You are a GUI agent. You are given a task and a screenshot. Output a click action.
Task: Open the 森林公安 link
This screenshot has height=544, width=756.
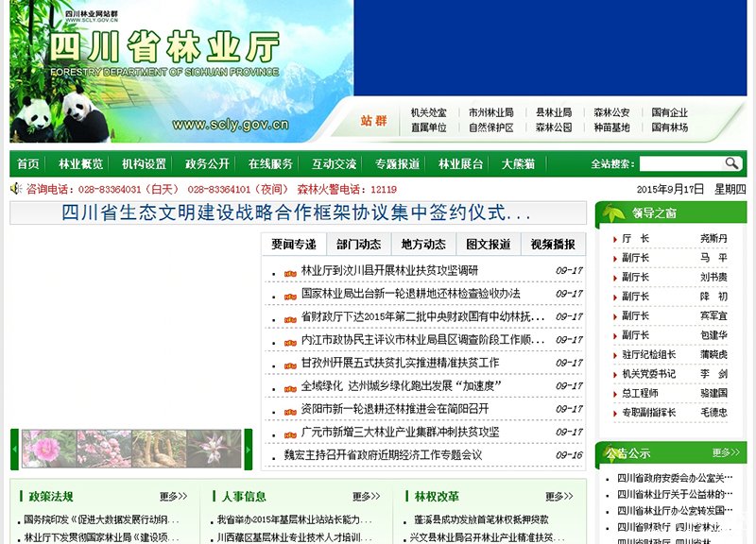point(611,112)
